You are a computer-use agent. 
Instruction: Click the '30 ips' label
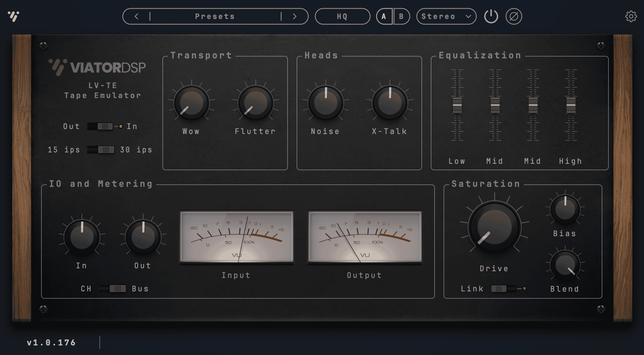[x=136, y=150]
